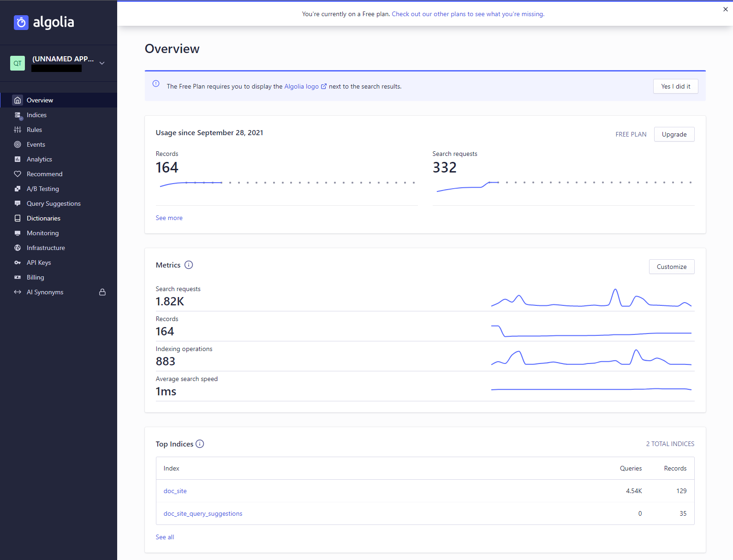Click the Free Plan notice info icon

point(156,83)
